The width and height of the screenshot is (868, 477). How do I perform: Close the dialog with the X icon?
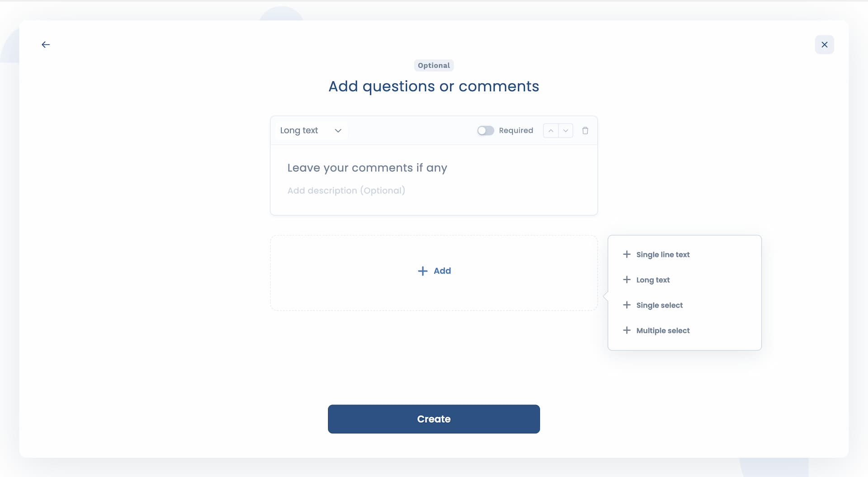(x=824, y=44)
